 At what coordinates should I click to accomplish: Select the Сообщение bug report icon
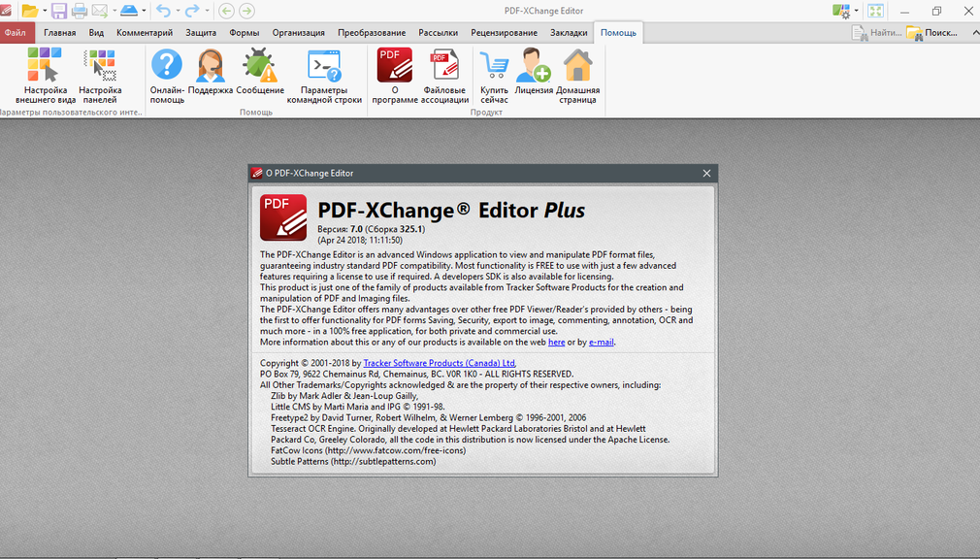coord(260,72)
